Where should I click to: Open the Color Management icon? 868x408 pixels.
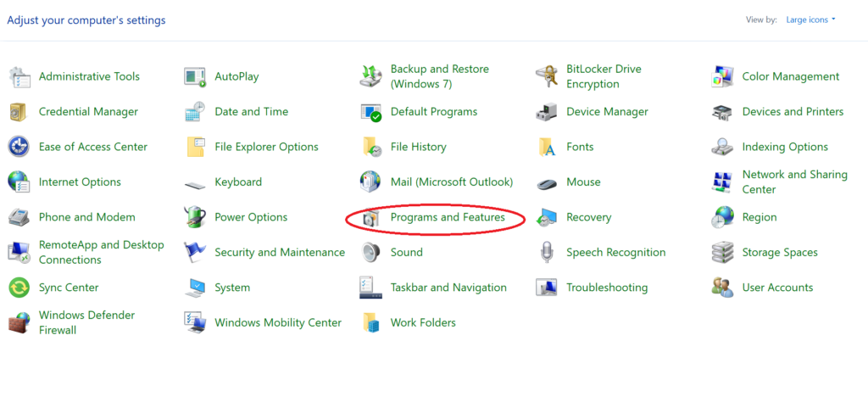722,76
